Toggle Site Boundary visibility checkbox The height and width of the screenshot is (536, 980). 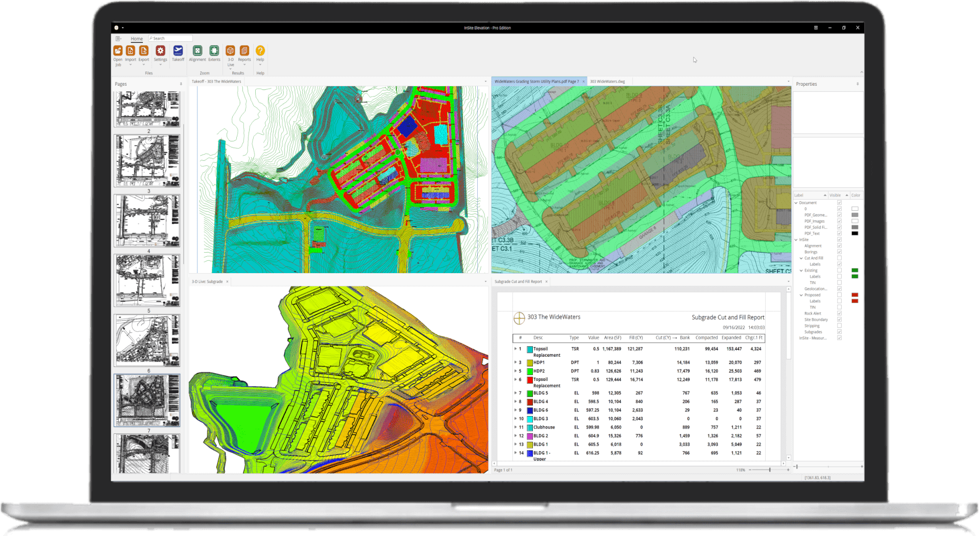tap(839, 320)
